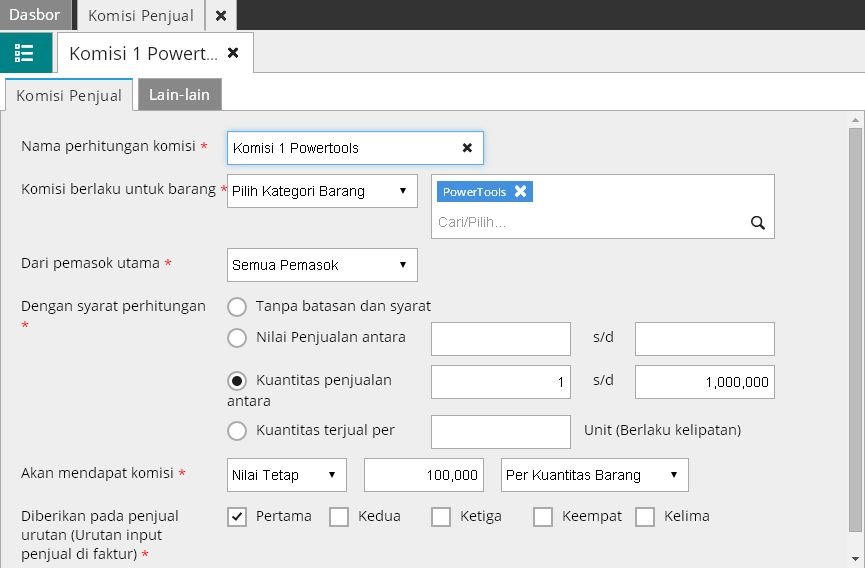The width and height of the screenshot is (865, 568).
Task: Close the Komisi Penjual top tab
Action: pos(221,15)
